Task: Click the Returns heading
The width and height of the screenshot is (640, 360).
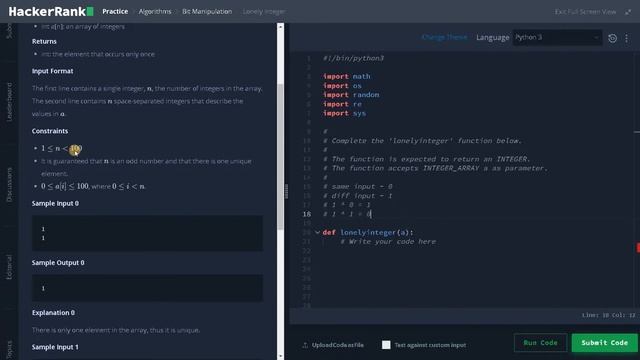Action: tap(44, 41)
